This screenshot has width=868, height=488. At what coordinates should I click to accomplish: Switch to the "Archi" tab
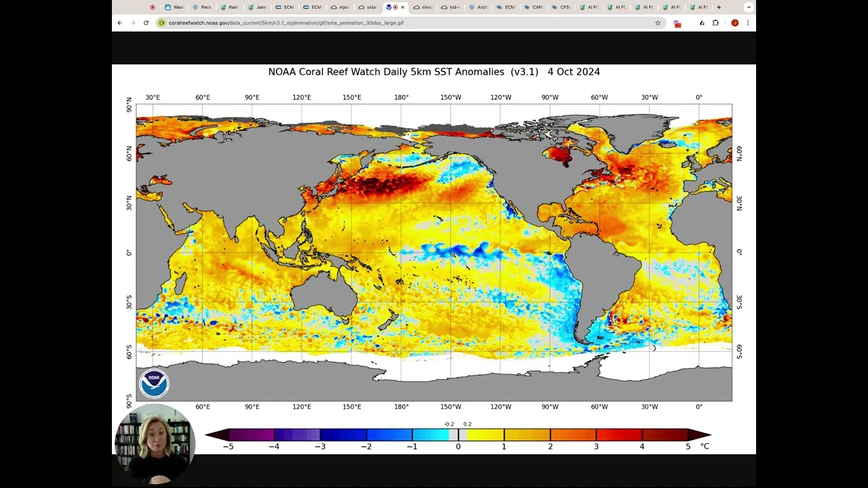pos(479,7)
